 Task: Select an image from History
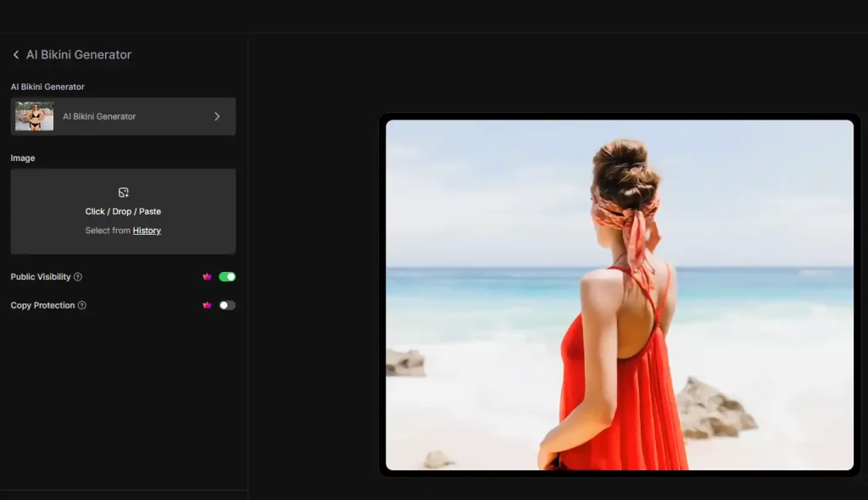coord(146,230)
